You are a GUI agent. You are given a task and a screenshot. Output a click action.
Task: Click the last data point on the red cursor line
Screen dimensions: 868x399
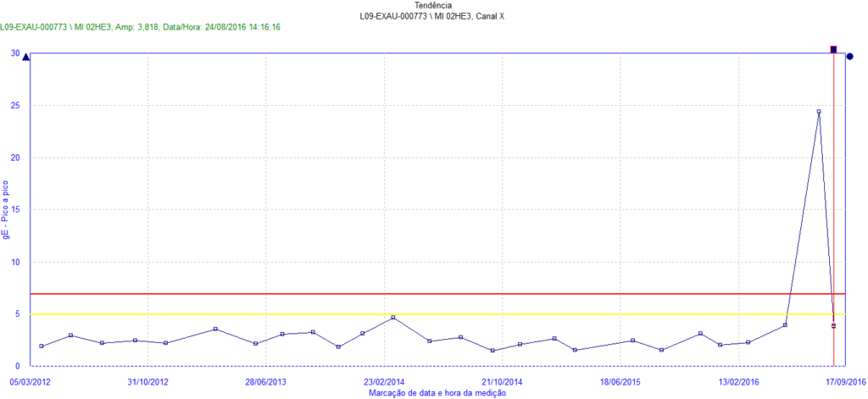pos(833,325)
